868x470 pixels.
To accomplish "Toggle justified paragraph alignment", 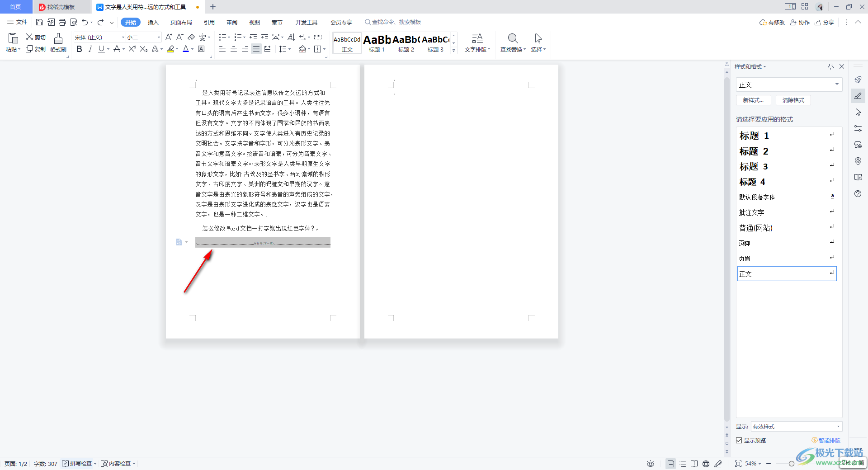I will 256,49.
